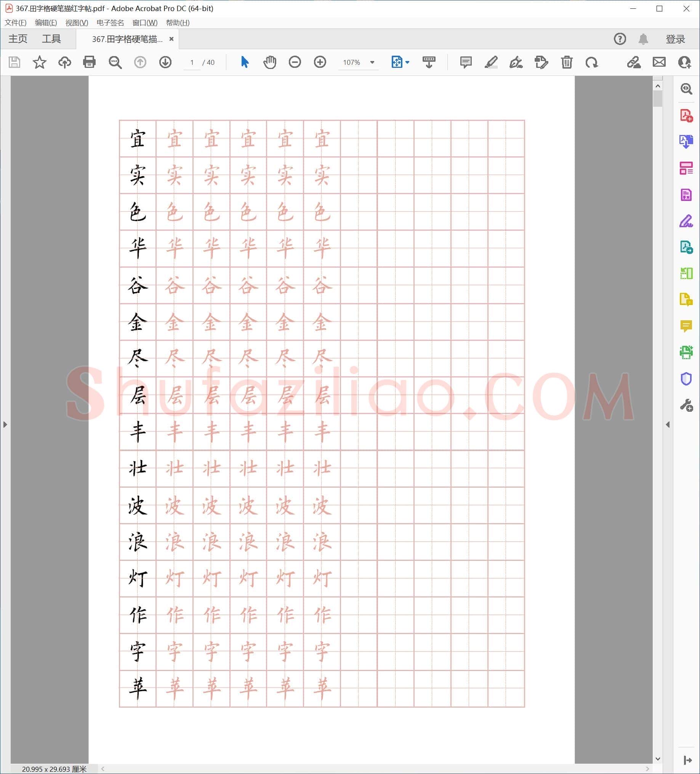The height and width of the screenshot is (774, 700).
Task: Open the yellow page-with-note sidebar tool
Action: coord(686,299)
